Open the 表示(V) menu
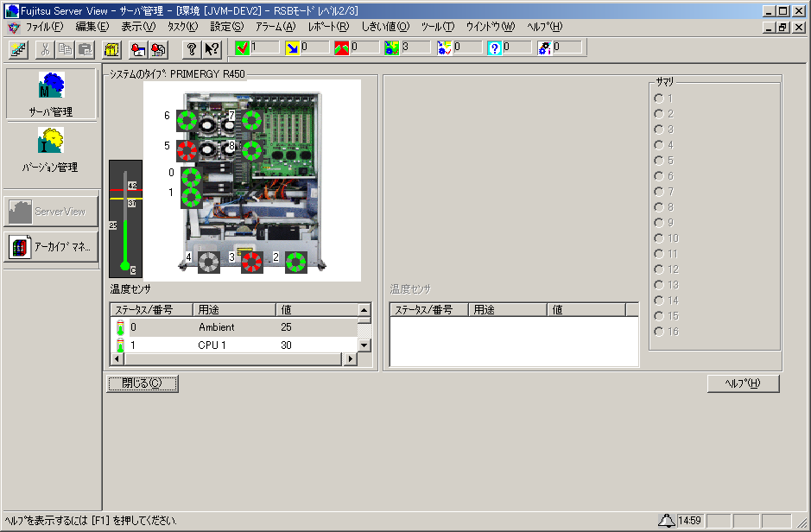811x532 pixels. click(138, 27)
